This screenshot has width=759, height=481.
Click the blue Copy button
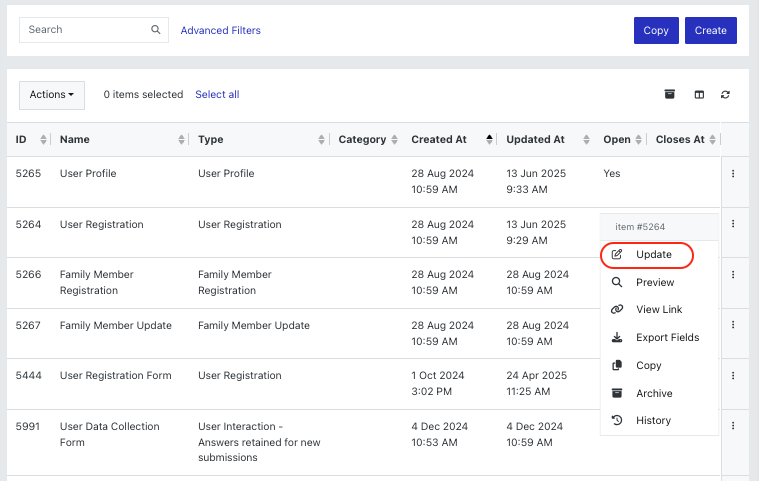click(x=656, y=30)
